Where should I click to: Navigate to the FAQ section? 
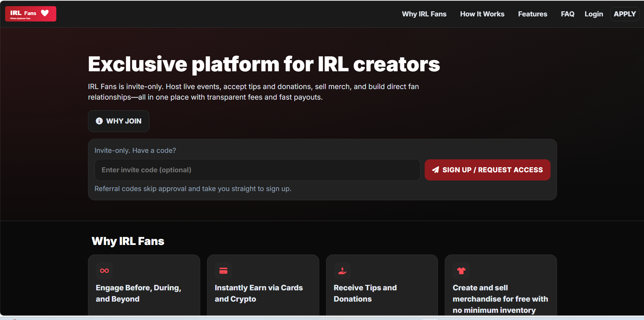click(568, 14)
